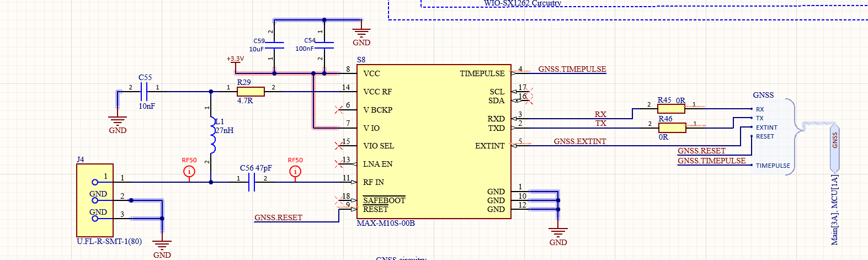Viewport: 868px width, 260px height.
Task: Click the SCL pin name
Action: [x=497, y=92]
